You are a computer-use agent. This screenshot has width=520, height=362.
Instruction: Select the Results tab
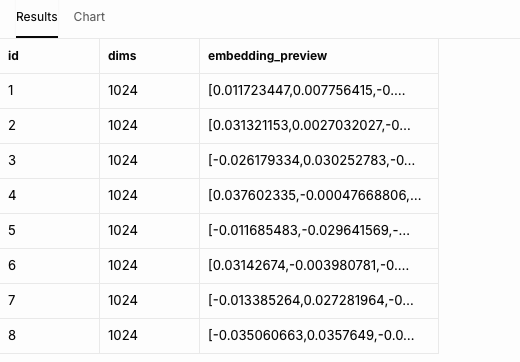[37, 17]
